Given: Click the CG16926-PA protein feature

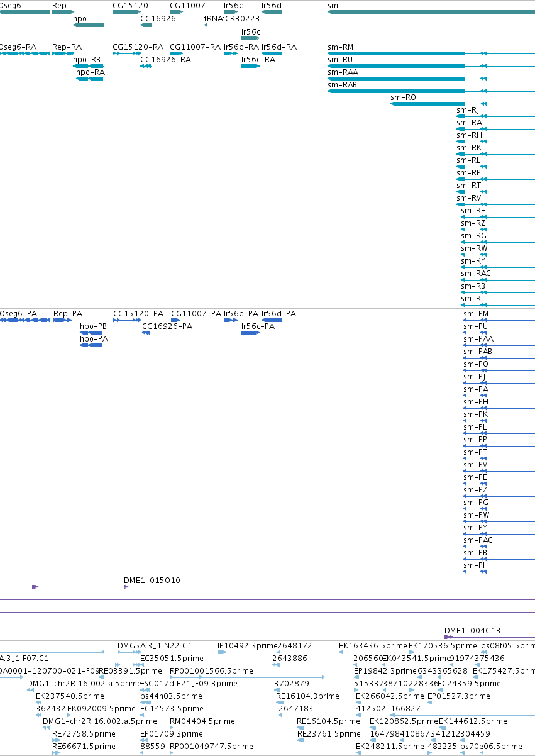Looking at the screenshot, I should [x=146, y=333].
